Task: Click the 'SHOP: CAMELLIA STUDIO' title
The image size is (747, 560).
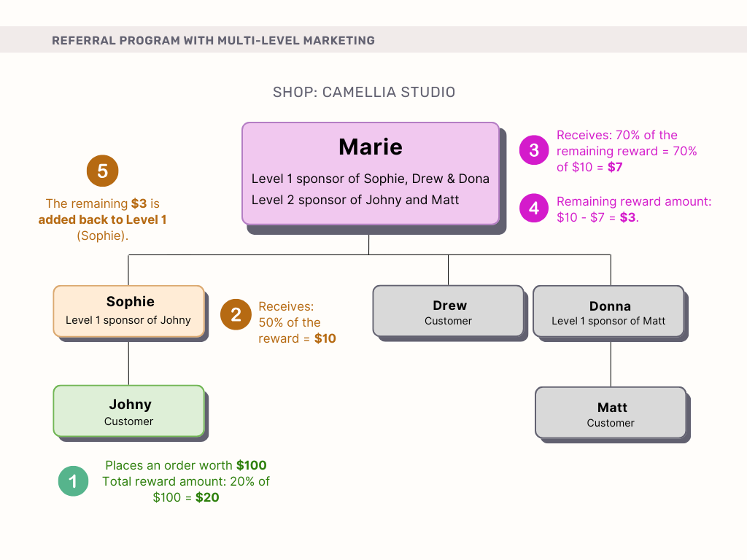Action: point(364,92)
